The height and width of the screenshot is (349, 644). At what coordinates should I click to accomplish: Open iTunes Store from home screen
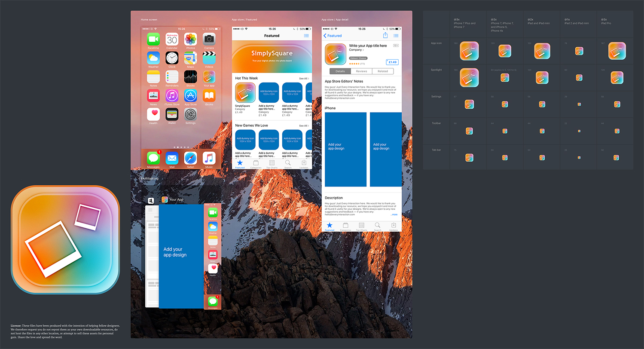pyautogui.click(x=172, y=96)
